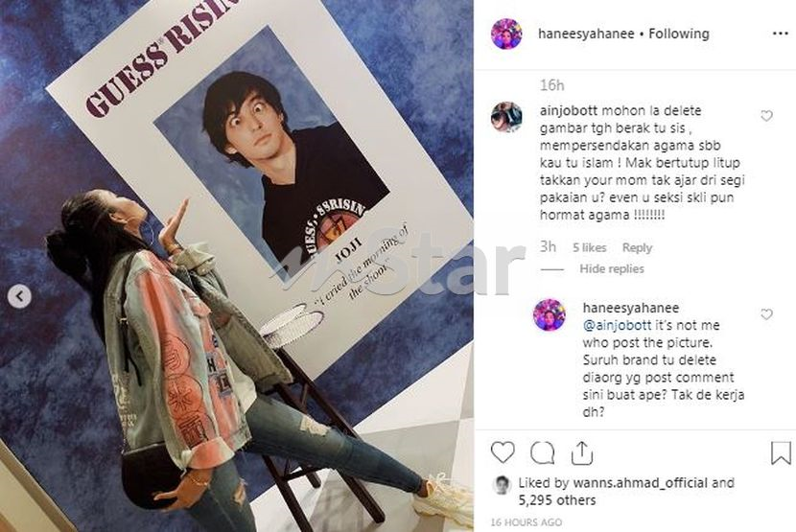This screenshot has height=532, width=796.
Task: Like haneesyahanee's reply heart
Action: (x=766, y=314)
